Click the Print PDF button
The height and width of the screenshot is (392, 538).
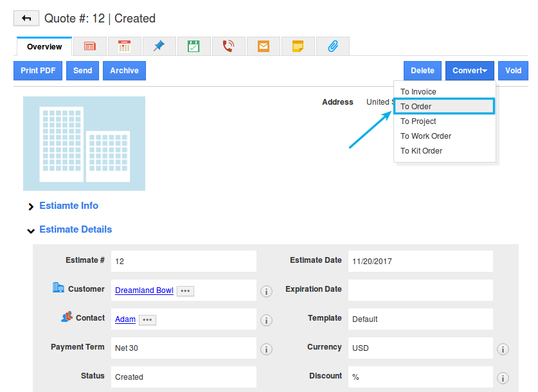tap(38, 71)
